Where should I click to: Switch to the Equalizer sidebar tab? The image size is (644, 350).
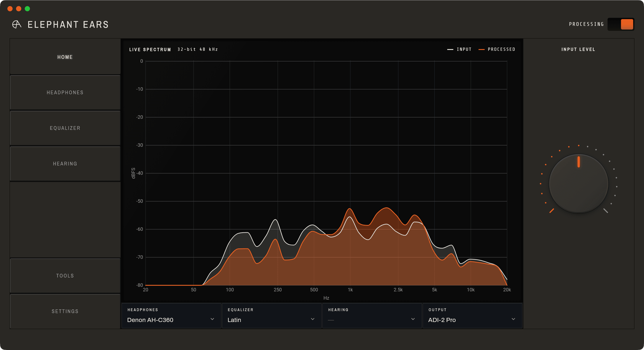(x=65, y=128)
